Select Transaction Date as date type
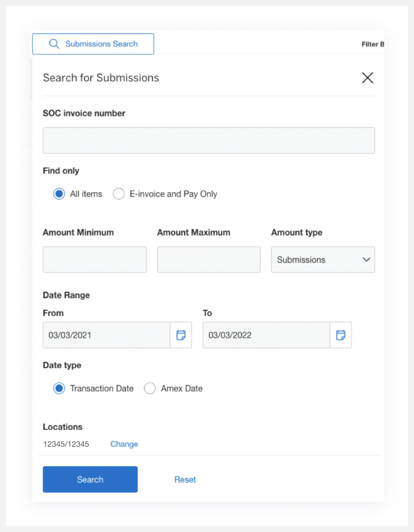 tap(59, 388)
